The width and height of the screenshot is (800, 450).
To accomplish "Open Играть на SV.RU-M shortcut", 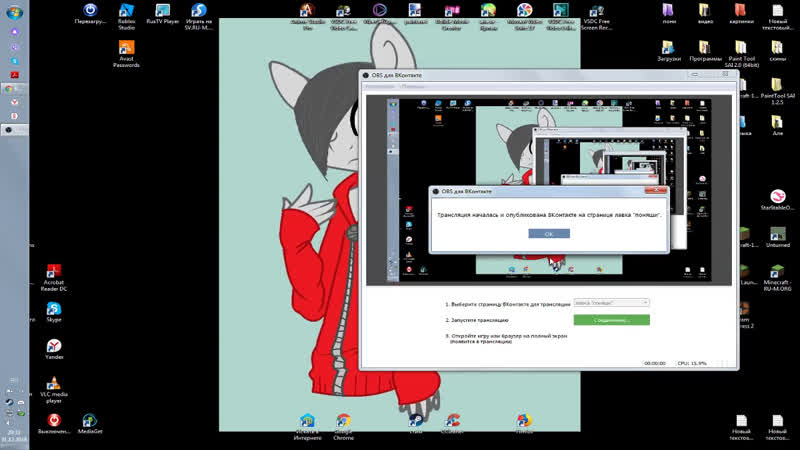I will (198, 17).
